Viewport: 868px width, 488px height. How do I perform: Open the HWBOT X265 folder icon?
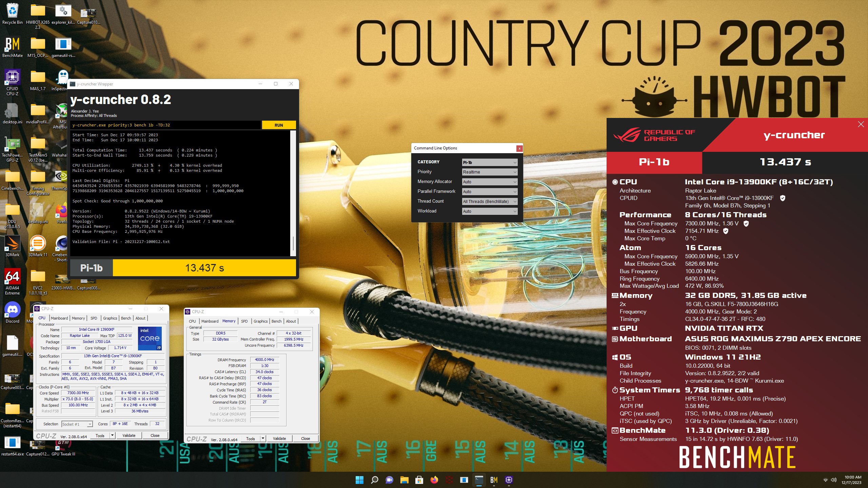pyautogui.click(x=38, y=16)
